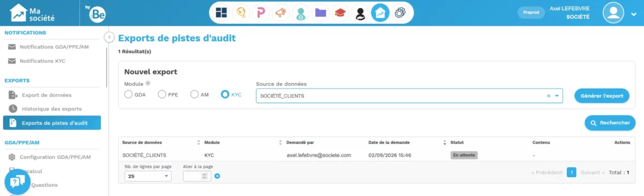Click the Axel LEFEBVRE user name
Image resolution: width=644 pixels, height=196 pixels.
click(569, 9)
